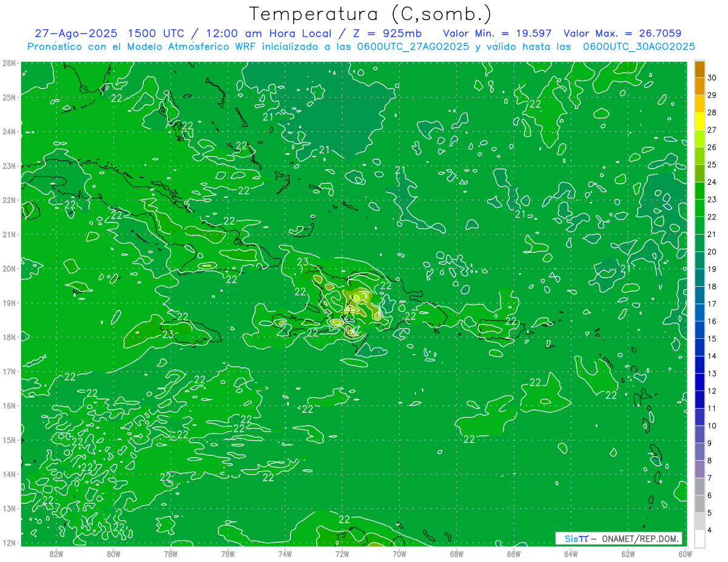The height and width of the screenshot is (562, 728).
Task: Pick the yellow swatch between 27 and 28
Action: 699,121
